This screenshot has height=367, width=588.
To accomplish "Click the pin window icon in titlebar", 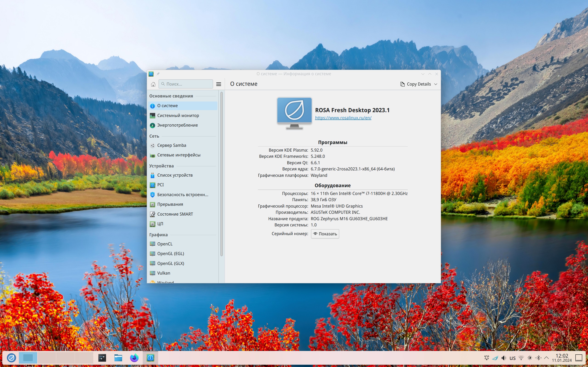I will click(158, 74).
